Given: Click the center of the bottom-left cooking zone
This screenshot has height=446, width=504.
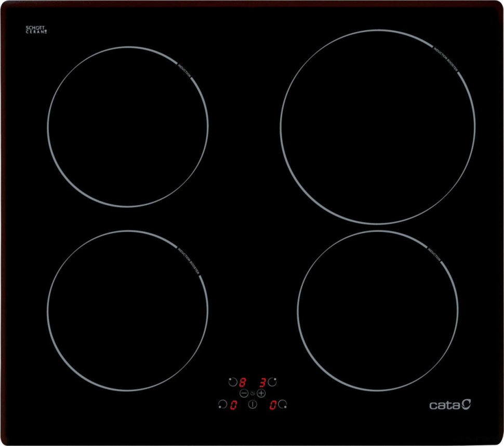Looking at the screenshot, I should point(128,310).
